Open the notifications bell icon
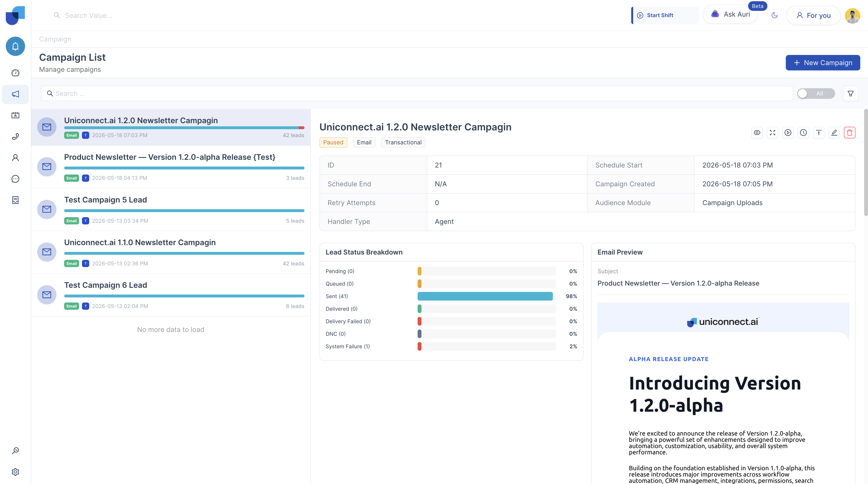The height and width of the screenshot is (484, 868). (15, 46)
